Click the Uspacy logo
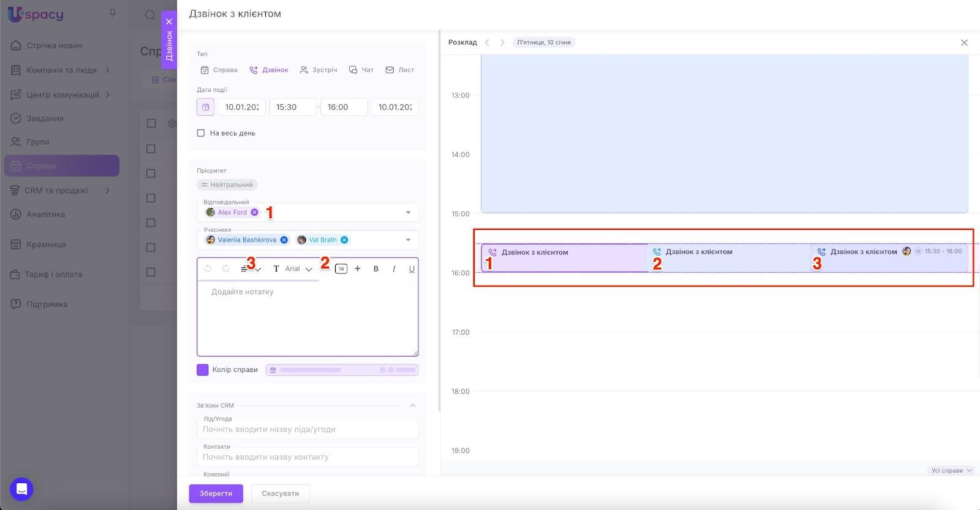 coord(36,14)
